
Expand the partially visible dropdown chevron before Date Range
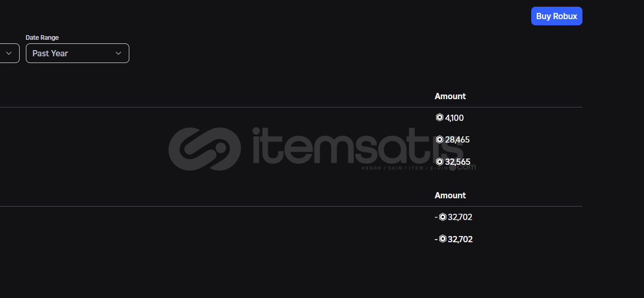[x=9, y=53]
